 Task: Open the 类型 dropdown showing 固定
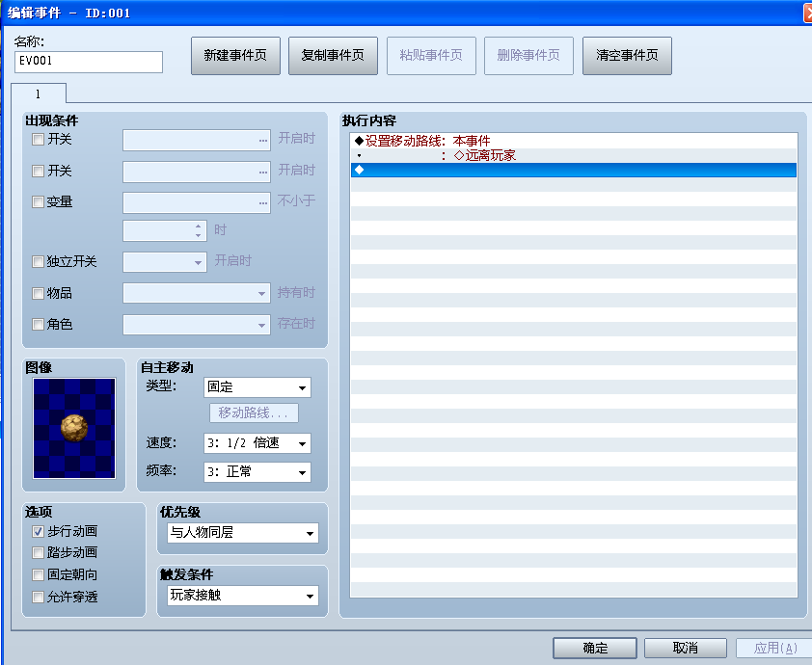coord(257,387)
